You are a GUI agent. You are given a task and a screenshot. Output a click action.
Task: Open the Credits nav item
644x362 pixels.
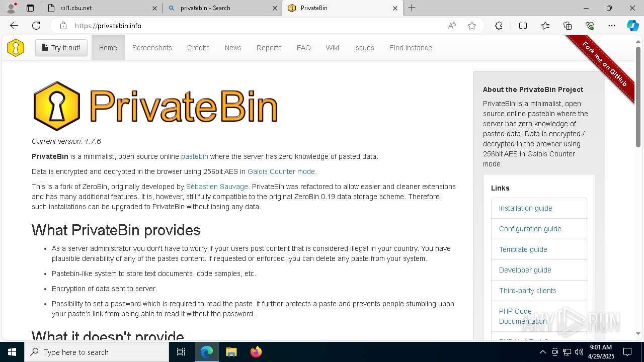[198, 48]
